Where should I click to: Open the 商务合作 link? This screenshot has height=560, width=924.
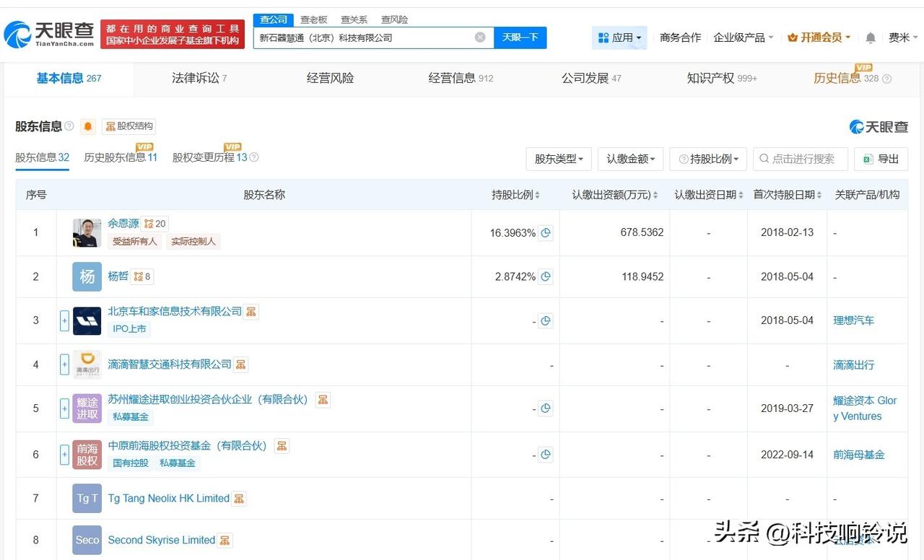pyautogui.click(x=680, y=38)
